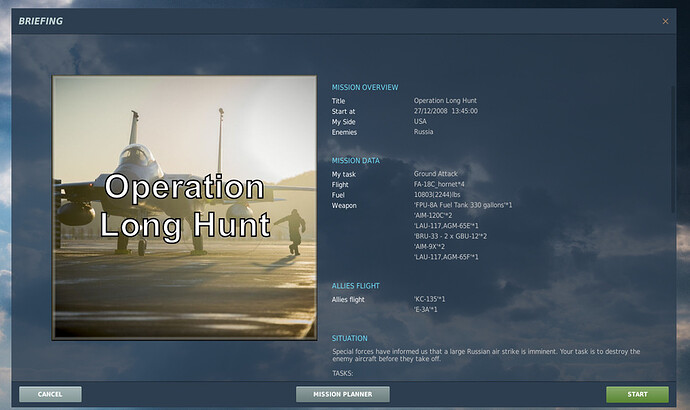Select the title value Operation Long Hunt
This screenshot has width=690, height=410.
(x=447, y=101)
